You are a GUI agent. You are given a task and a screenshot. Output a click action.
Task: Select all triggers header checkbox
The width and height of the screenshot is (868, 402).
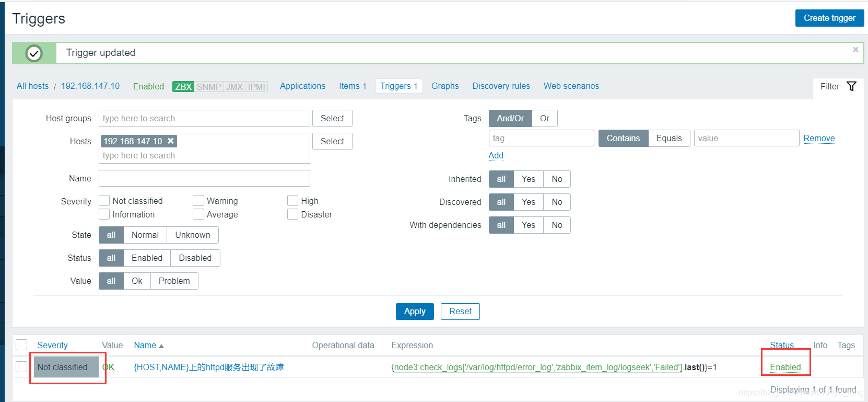pyautogui.click(x=21, y=345)
